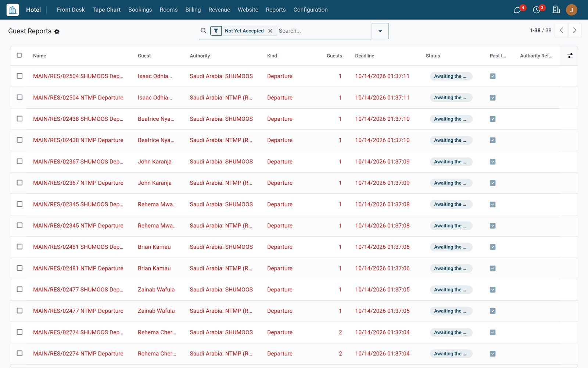Sort by the Name column header
This screenshot has width=588, height=368.
tap(40, 56)
